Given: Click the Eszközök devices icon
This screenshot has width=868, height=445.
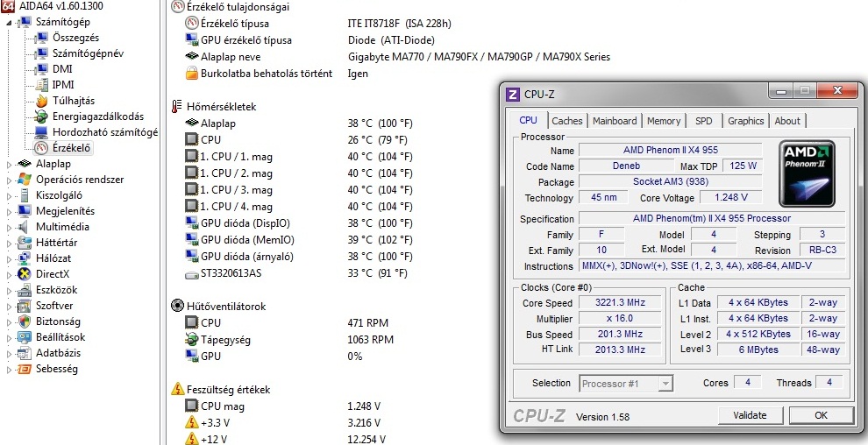Looking at the screenshot, I should pos(25,290).
